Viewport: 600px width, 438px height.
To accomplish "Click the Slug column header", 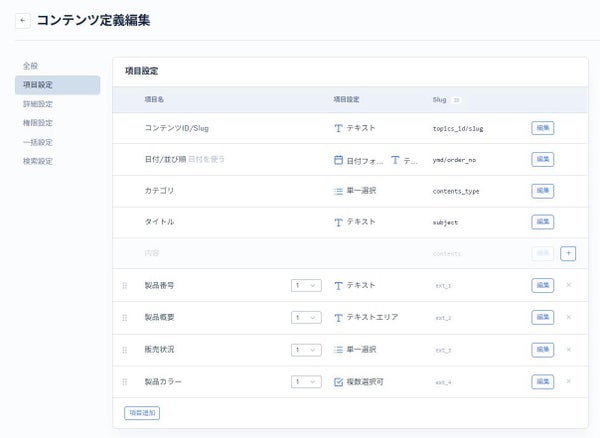I will [x=439, y=100].
